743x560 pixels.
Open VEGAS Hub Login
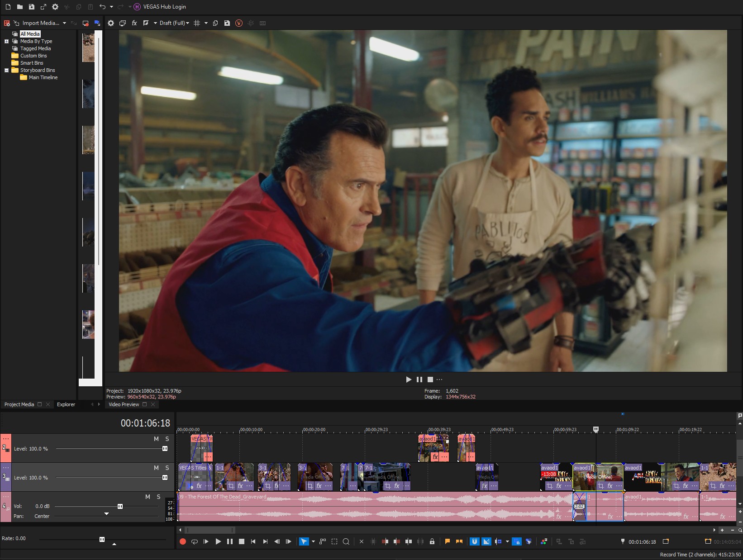[160, 7]
